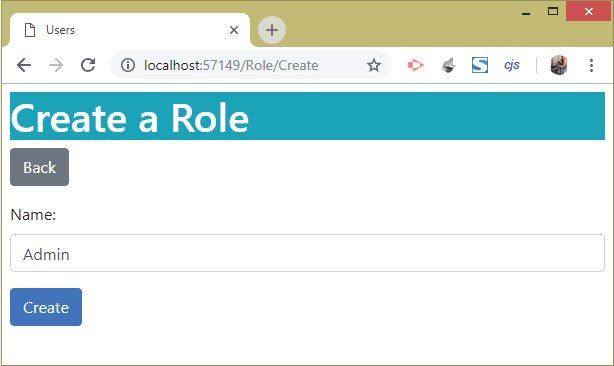
Task: Open the Chrome three-dot menu
Action: click(x=591, y=65)
